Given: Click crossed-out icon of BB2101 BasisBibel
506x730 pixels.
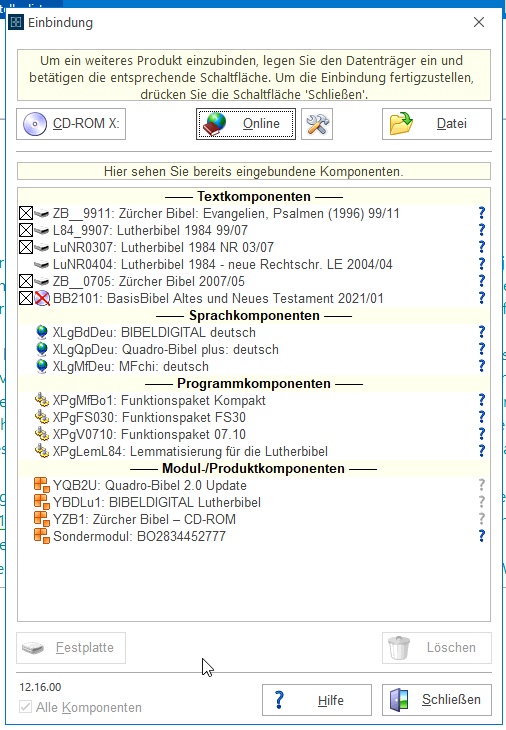Looking at the screenshot, I should tap(42, 298).
